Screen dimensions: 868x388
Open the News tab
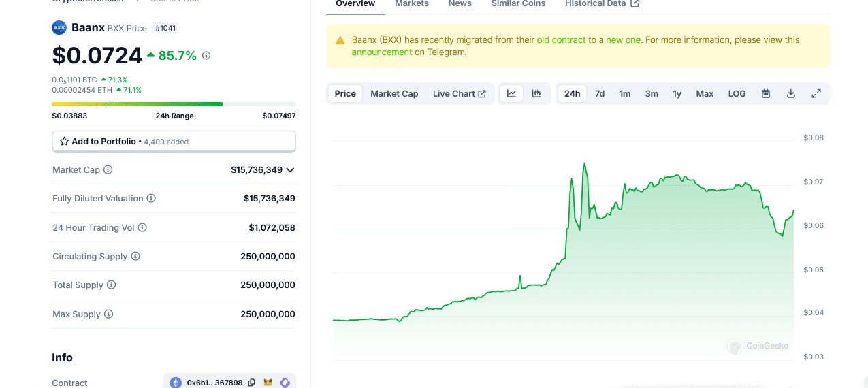coord(460,4)
